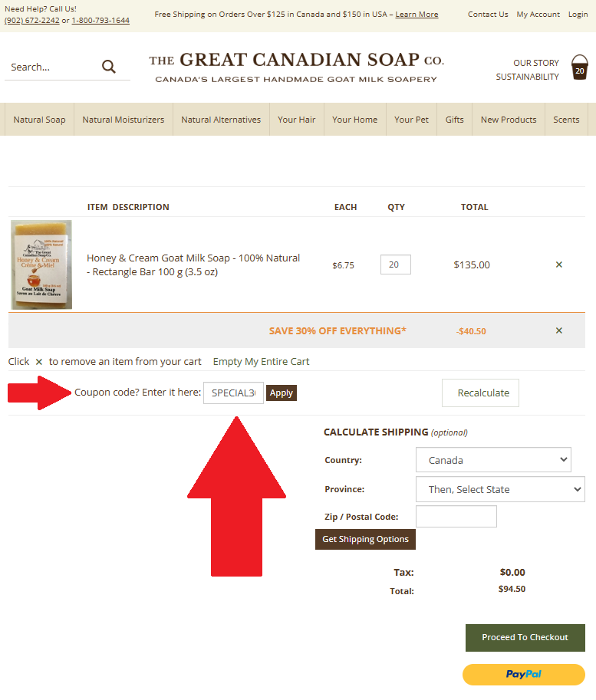Image resolution: width=596 pixels, height=700 pixels.
Task: Open the Learn More shipping link
Action: click(x=417, y=15)
